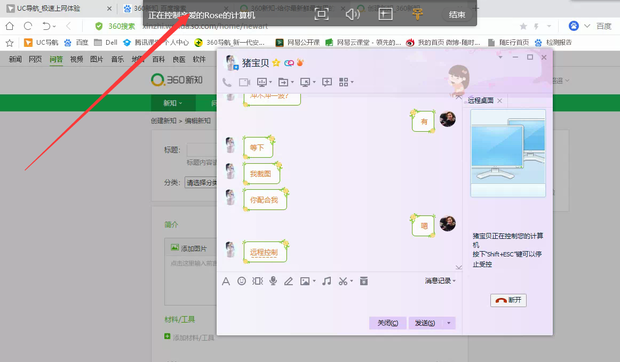The height and width of the screenshot is (362, 620).
Task: Click the remote desktop monitors thumbnail
Action: point(508,153)
